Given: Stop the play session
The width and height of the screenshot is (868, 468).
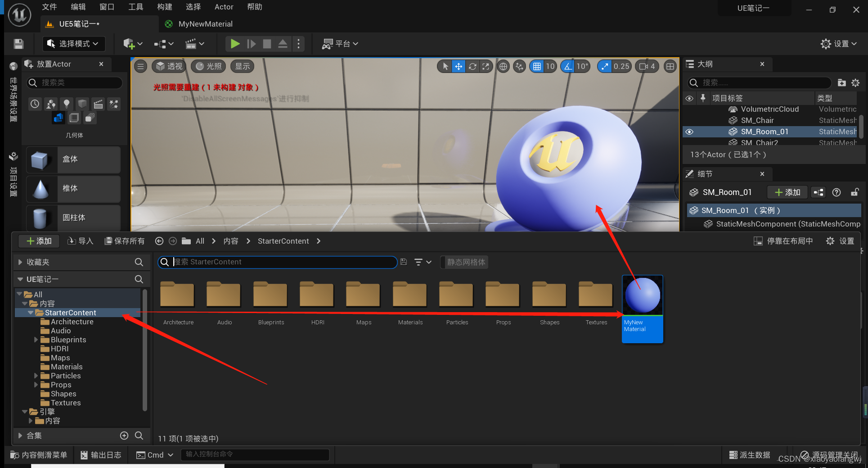Looking at the screenshot, I should [x=267, y=44].
